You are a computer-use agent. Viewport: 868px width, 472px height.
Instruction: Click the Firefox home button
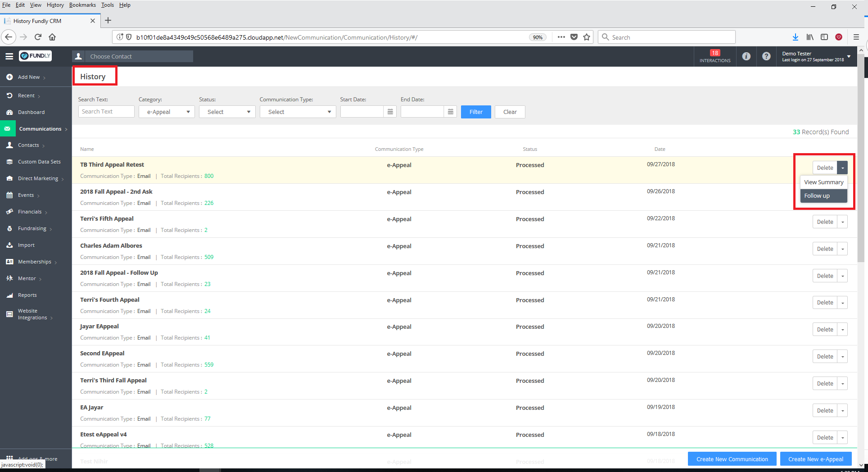tap(52, 37)
